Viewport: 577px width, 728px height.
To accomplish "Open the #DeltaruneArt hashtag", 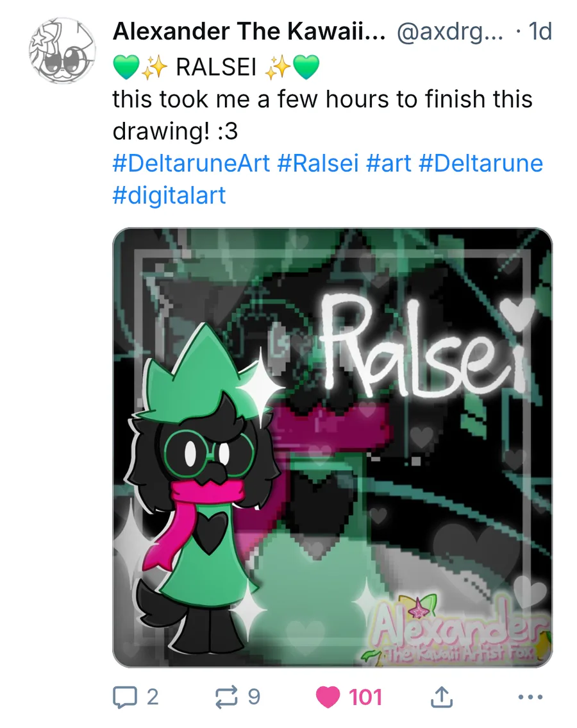I will 191,164.
